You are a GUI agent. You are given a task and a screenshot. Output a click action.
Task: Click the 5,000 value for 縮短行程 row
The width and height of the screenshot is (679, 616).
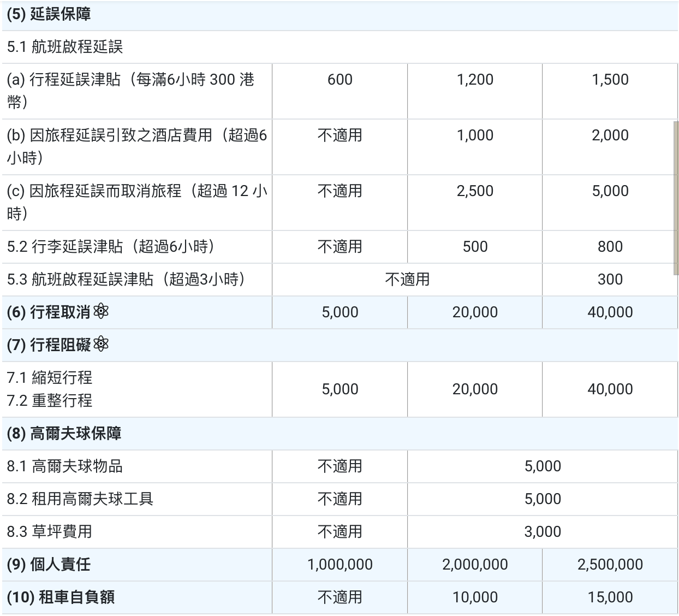pos(340,389)
